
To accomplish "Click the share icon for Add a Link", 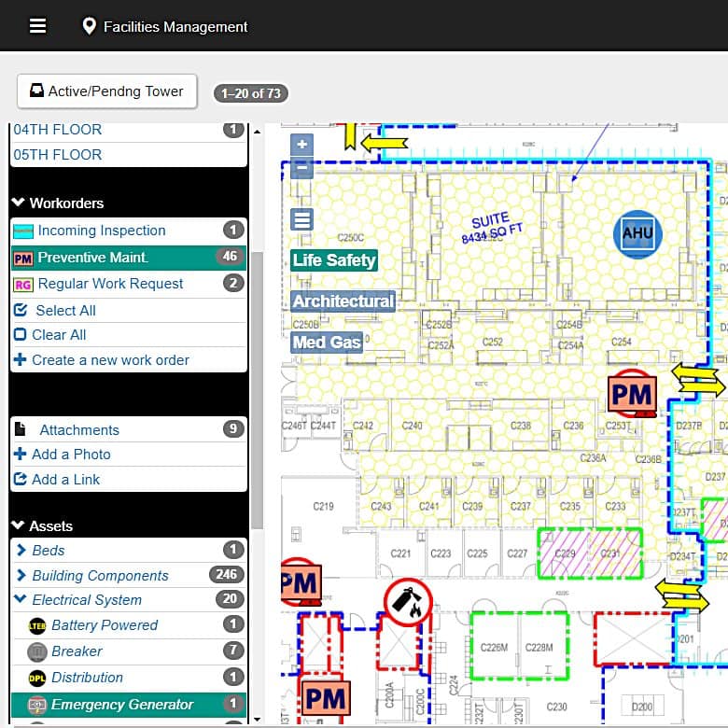I will click(20, 479).
